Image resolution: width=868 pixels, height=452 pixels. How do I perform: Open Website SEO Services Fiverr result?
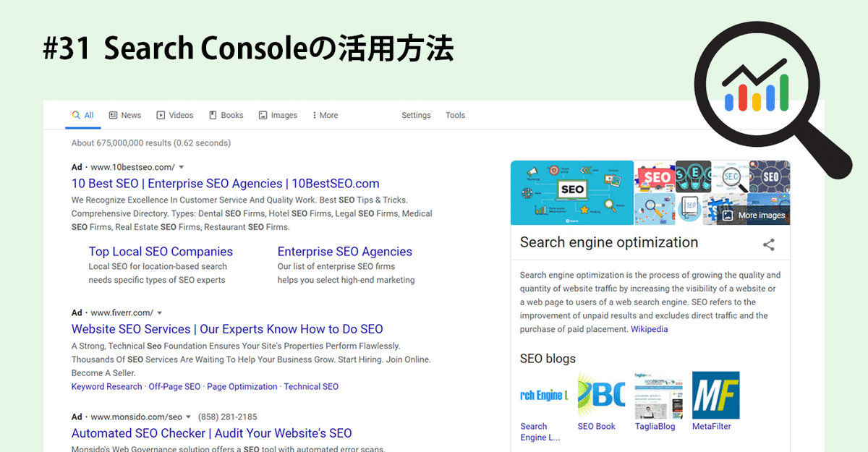click(227, 329)
